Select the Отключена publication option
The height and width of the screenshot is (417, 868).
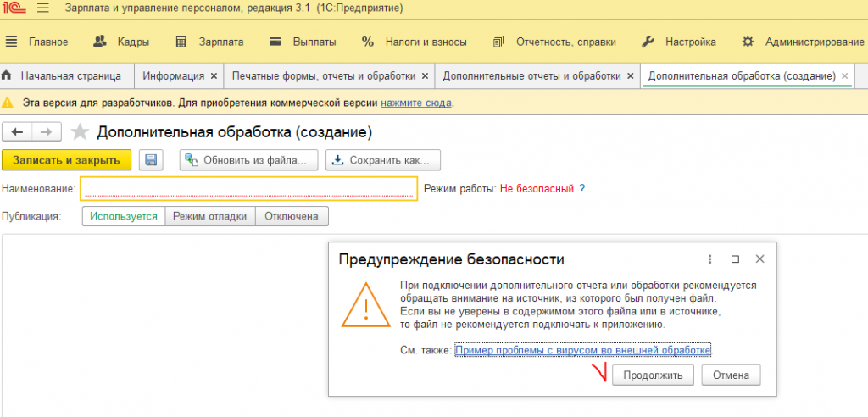[292, 216]
